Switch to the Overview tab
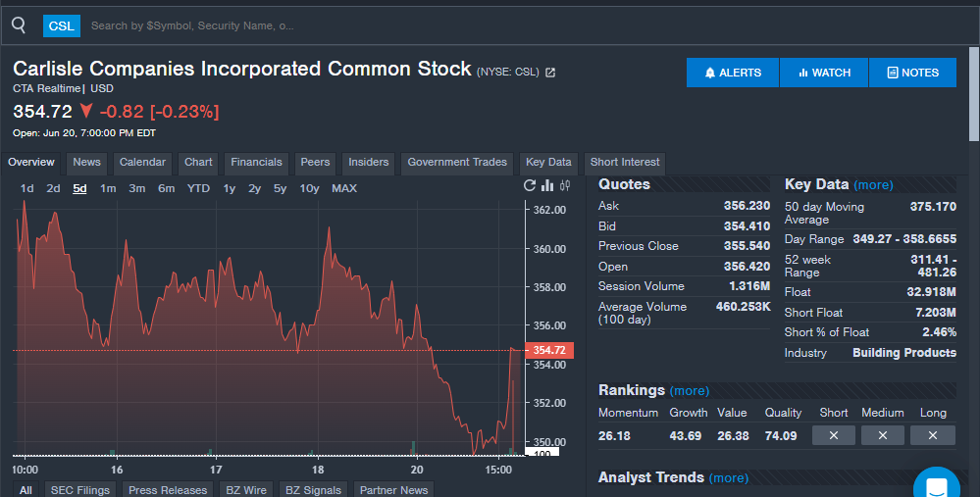The height and width of the screenshot is (497, 980). pos(31,163)
